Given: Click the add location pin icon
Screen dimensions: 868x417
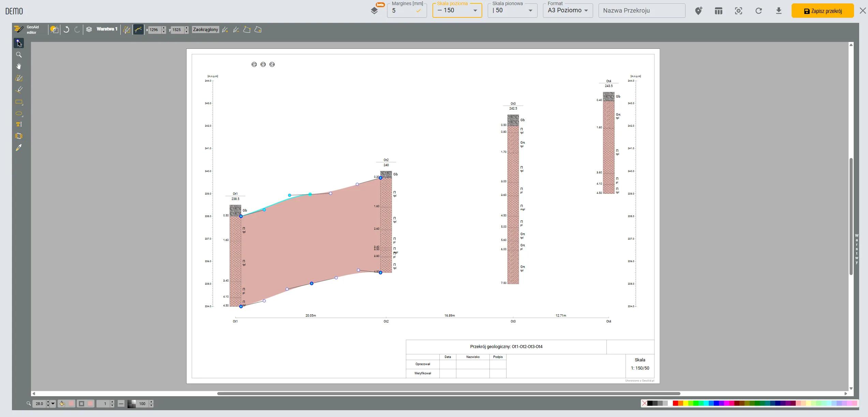Looking at the screenshot, I should [x=698, y=11].
